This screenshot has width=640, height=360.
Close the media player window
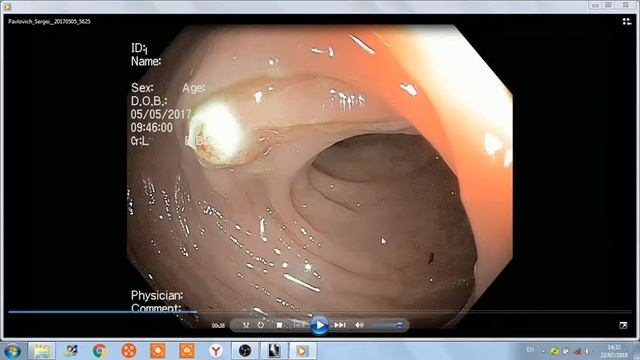point(626,5)
